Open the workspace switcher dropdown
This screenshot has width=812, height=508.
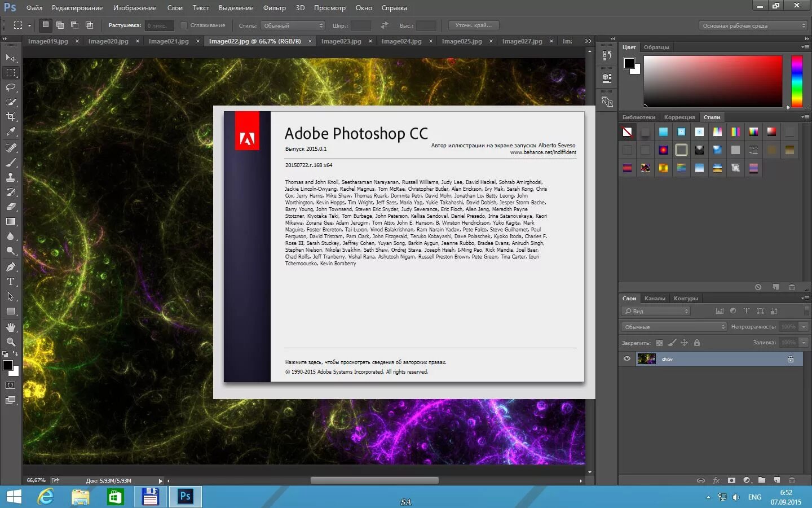(x=753, y=25)
